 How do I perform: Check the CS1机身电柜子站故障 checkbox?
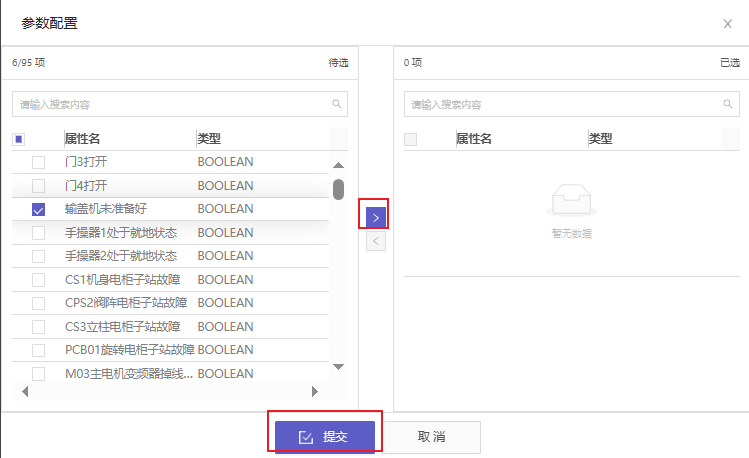38,280
